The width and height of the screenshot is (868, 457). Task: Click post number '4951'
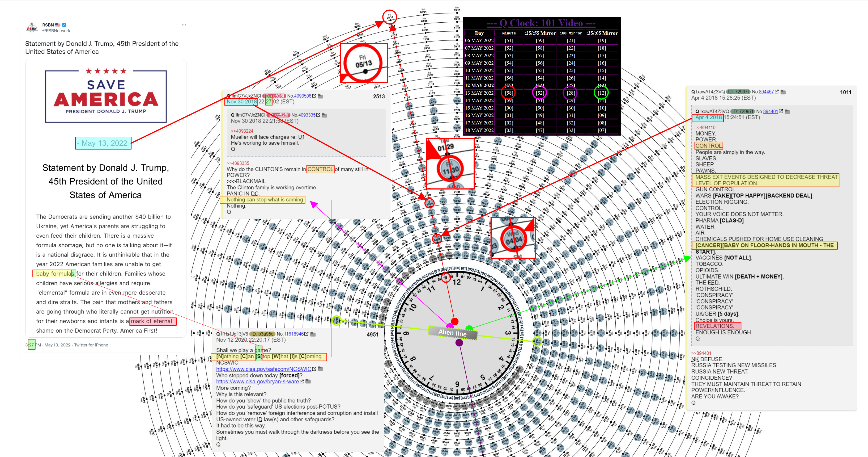point(372,334)
